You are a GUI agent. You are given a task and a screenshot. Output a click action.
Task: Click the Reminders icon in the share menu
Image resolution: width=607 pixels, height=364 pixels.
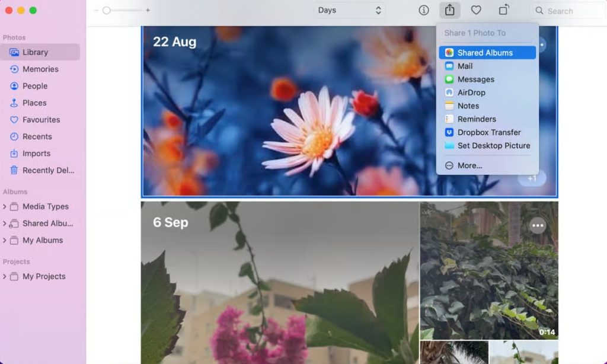click(x=449, y=119)
